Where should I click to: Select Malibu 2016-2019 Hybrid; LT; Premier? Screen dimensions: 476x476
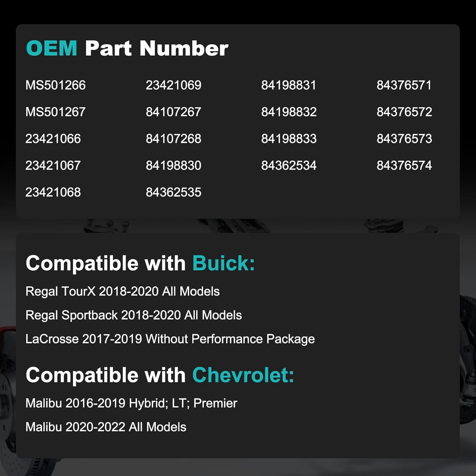pyautogui.click(x=131, y=403)
